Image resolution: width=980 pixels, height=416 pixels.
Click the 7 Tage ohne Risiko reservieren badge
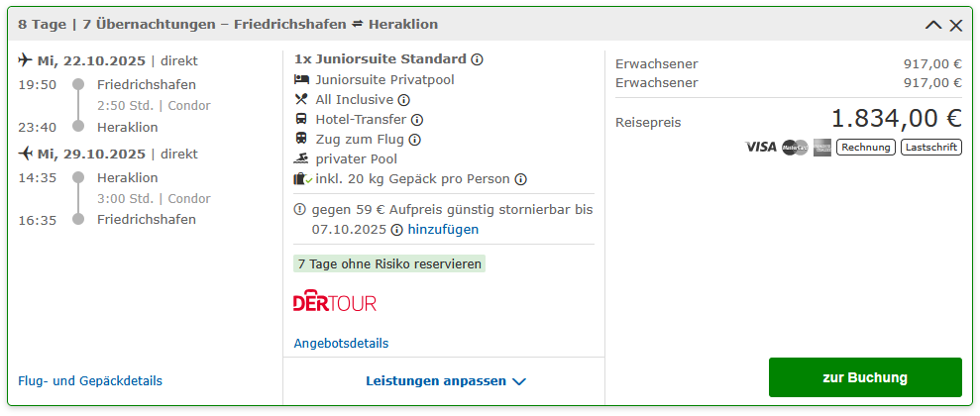pos(389,264)
